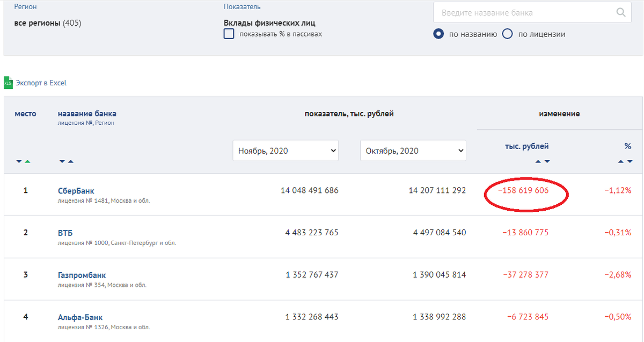Image resolution: width=644 pixels, height=342 pixels.
Task: Click percent '−2,68%'
Action: pyautogui.click(x=618, y=274)
